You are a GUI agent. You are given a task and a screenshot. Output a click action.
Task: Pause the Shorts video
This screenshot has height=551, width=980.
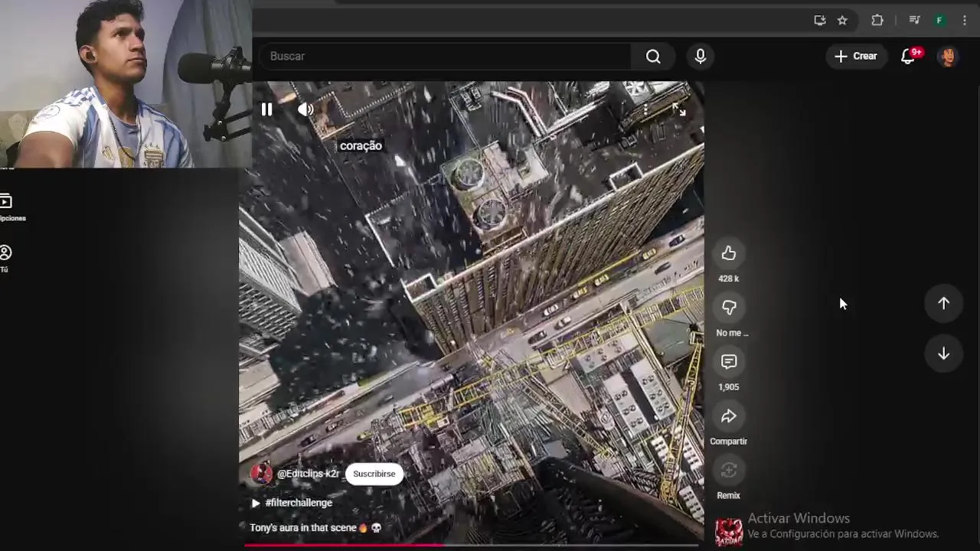tap(266, 109)
